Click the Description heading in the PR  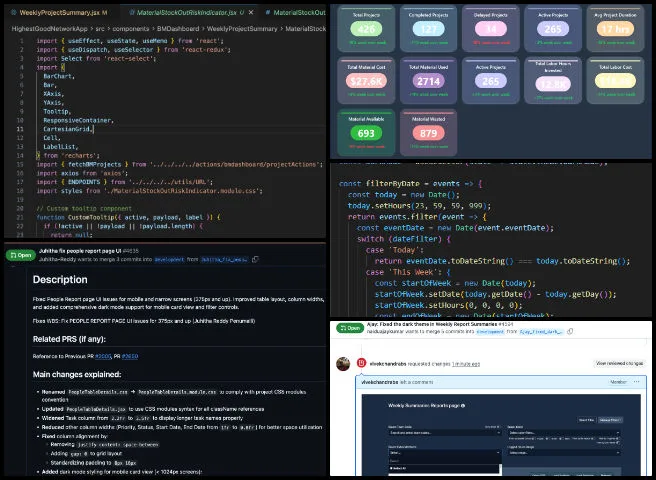tap(60, 280)
